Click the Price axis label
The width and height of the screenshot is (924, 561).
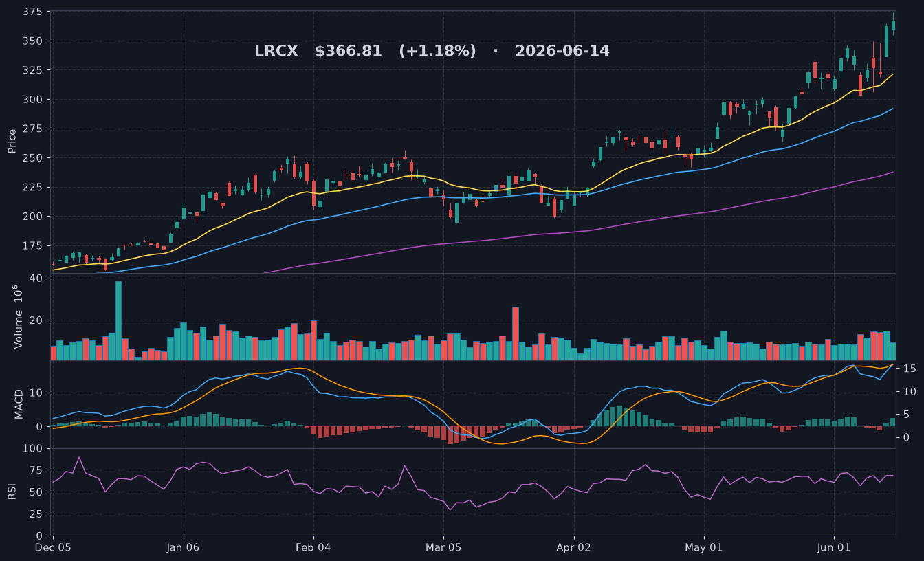[12, 140]
